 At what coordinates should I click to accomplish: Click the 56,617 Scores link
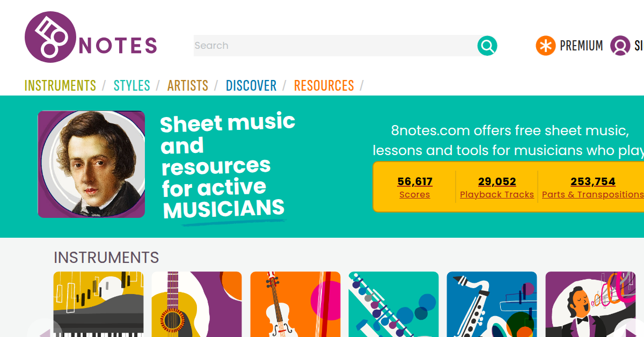(x=414, y=187)
